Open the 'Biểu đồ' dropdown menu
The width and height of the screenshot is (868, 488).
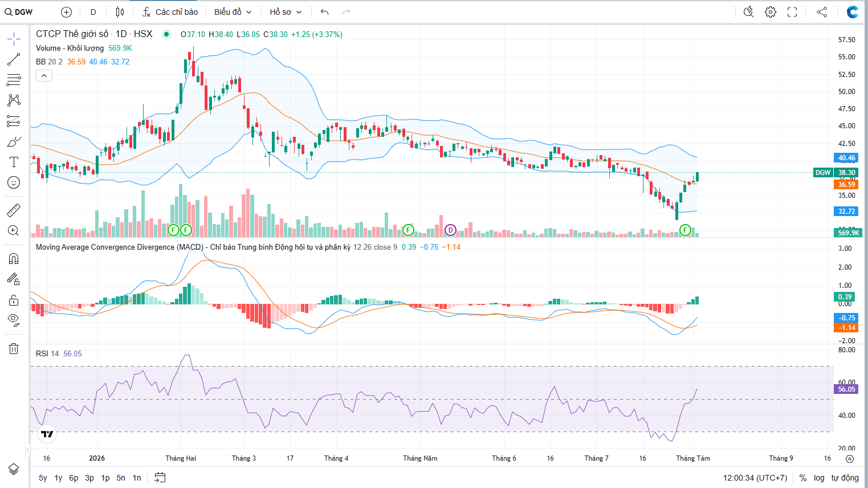click(x=233, y=12)
